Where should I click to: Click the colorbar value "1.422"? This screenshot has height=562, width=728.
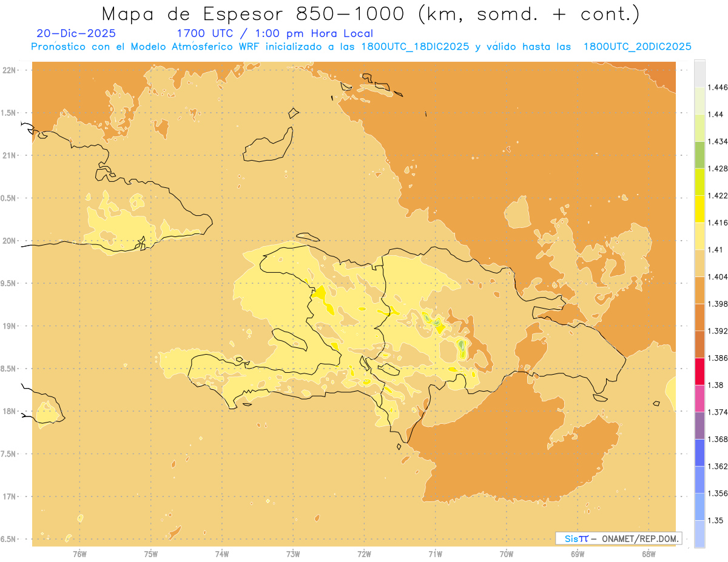pyautogui.click(x=719, y=195)
